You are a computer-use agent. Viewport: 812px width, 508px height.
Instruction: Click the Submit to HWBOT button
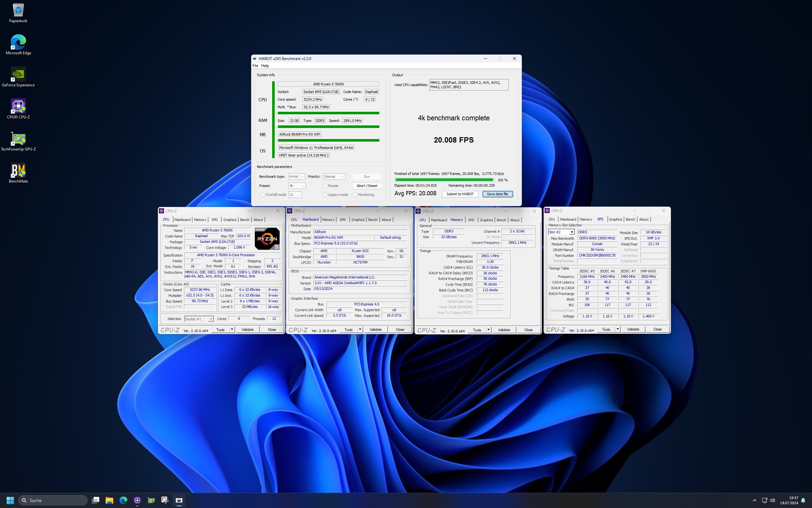pyautogui.click(x=460, y=194)
